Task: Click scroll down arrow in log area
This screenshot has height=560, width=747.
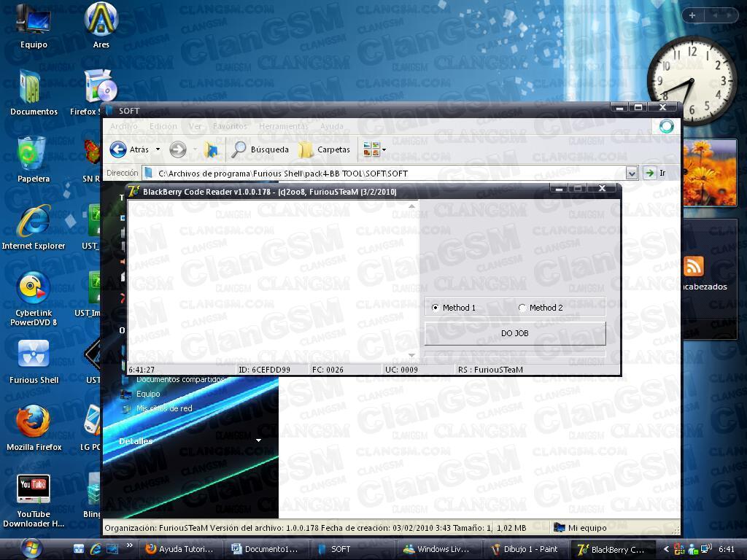Action: 411,355
